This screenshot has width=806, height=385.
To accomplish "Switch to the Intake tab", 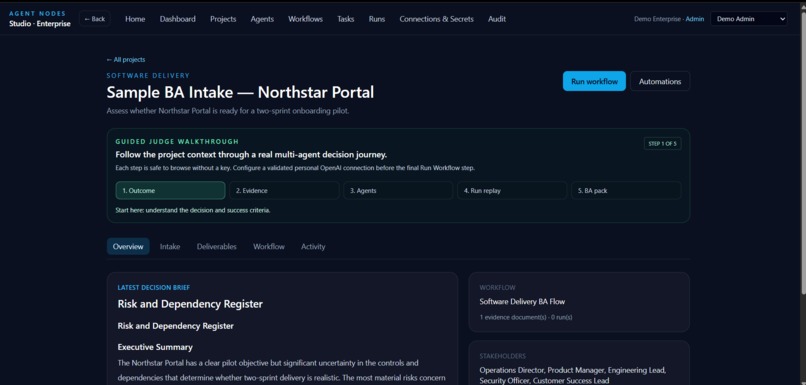I will pos(170,246).
